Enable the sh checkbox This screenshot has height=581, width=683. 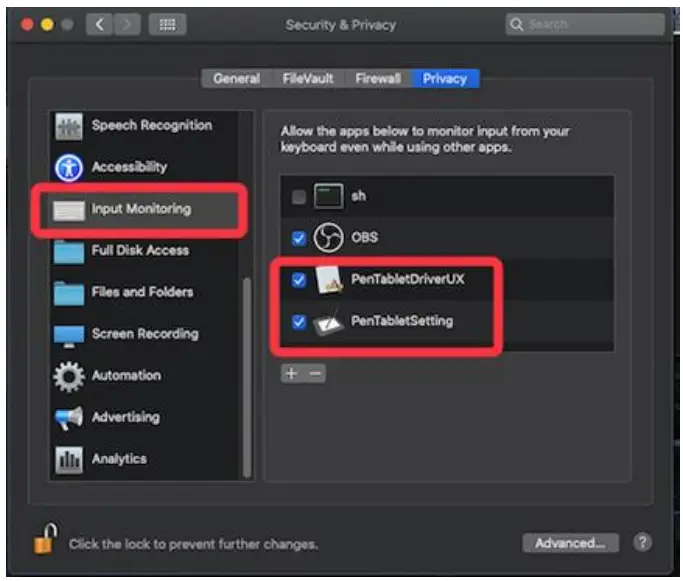pyautogui.click(x=299, y=197)
